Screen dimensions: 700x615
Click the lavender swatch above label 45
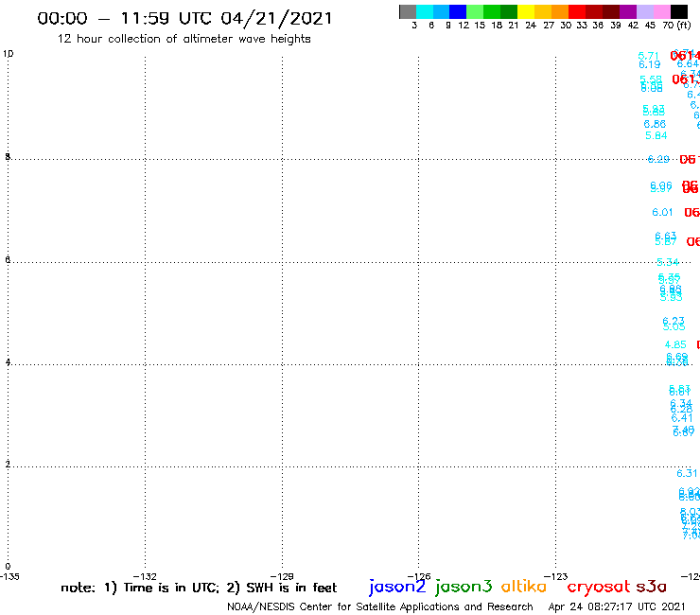644,11
